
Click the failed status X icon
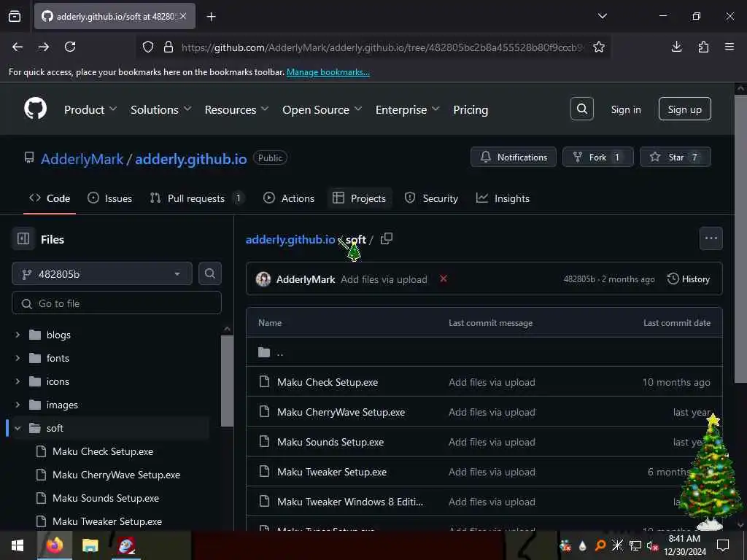click(x=443, y=279)
